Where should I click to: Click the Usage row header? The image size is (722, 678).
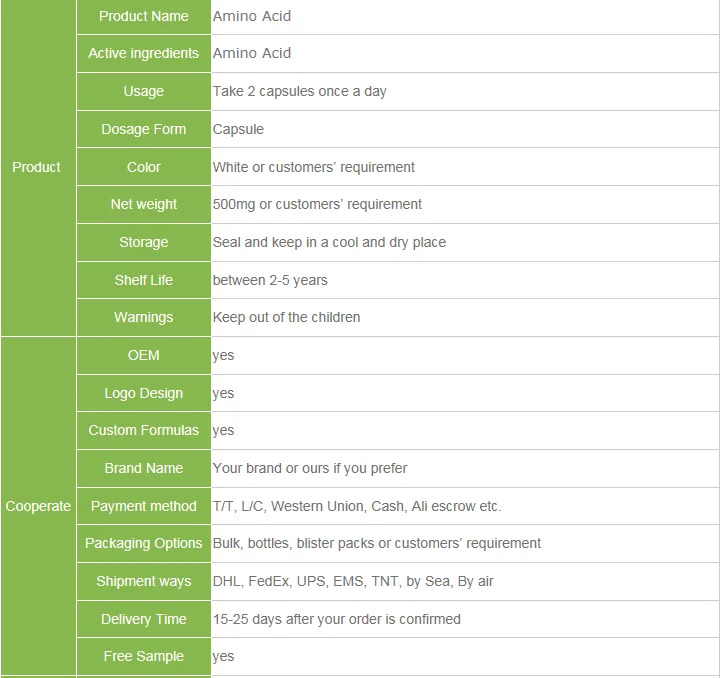tap(144, 91)
